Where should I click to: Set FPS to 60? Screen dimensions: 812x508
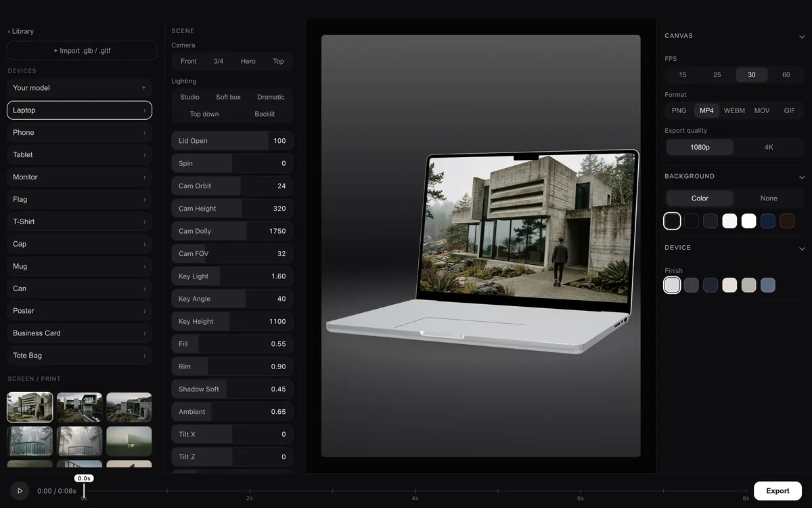click(x=786, y=75)
